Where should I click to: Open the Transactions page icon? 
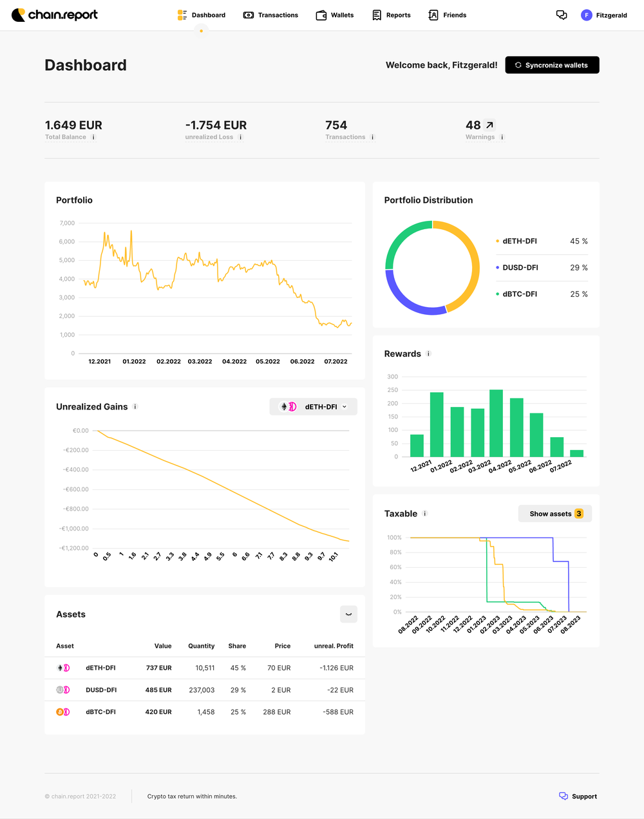(x=249, y=15)
